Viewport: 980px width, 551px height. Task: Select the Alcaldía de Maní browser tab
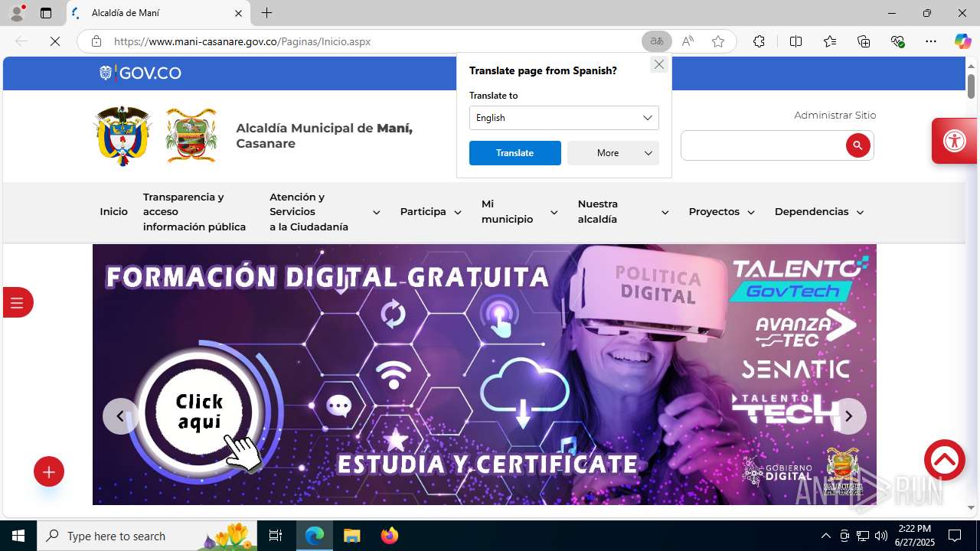click(x=158, y=13)
